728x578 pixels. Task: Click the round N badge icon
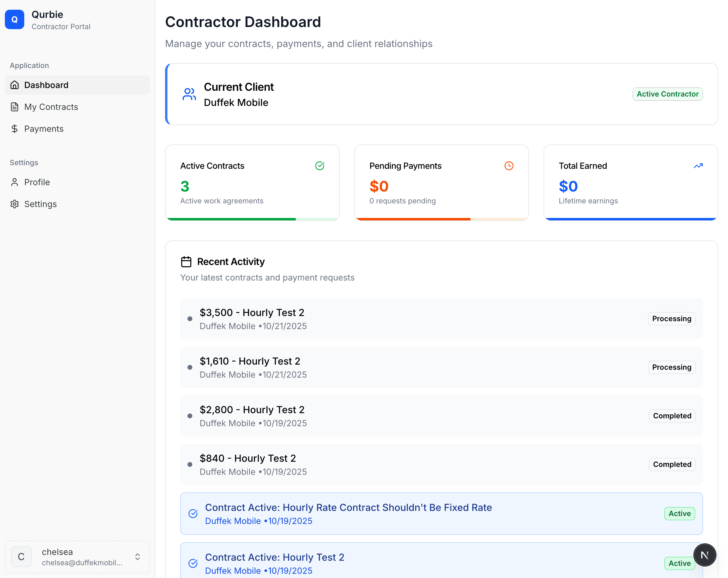705,555
